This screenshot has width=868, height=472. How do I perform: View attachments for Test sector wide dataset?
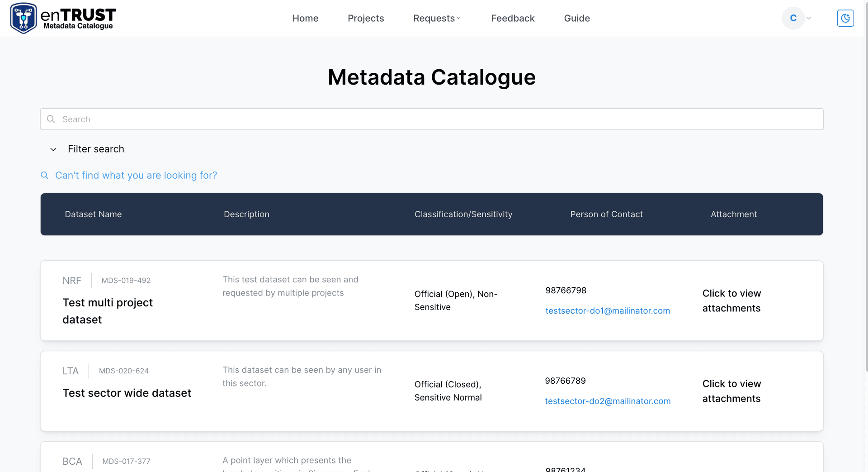pyautogui.click(x=731, y=391)
